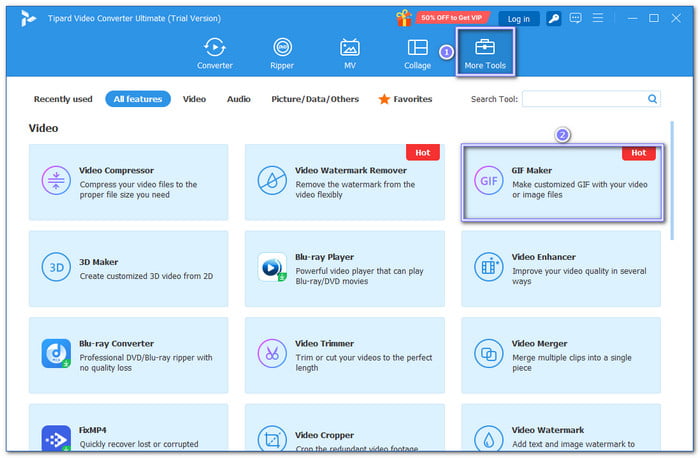Click the gift box promotion icon
Screen dimensions: 700x458
click(x=404, y=18)
